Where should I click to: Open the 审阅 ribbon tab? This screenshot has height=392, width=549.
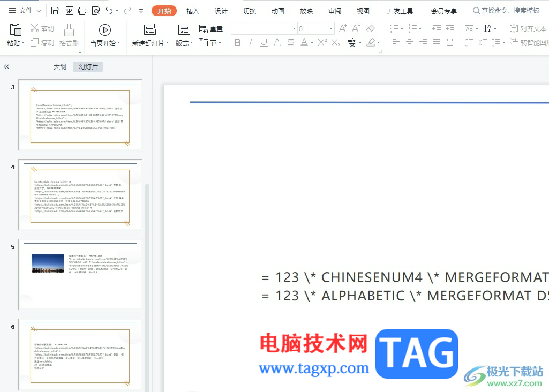334,11
